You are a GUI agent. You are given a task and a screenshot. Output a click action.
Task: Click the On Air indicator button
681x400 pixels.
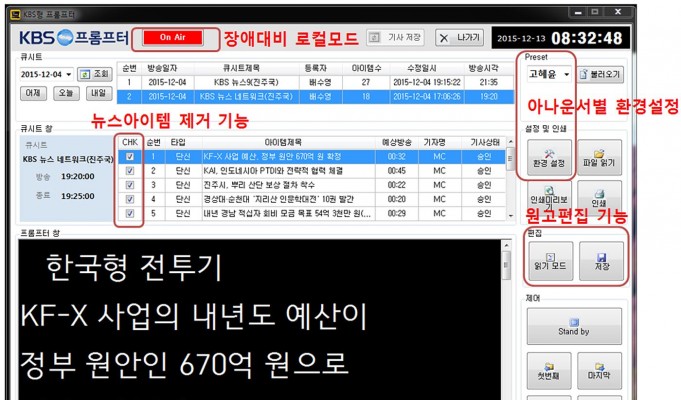(173, 38)
